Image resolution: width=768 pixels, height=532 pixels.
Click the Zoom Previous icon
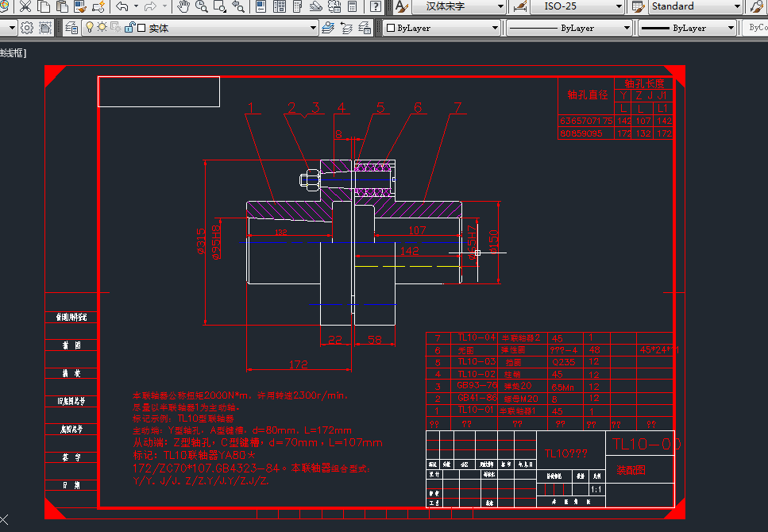[238, 6]
